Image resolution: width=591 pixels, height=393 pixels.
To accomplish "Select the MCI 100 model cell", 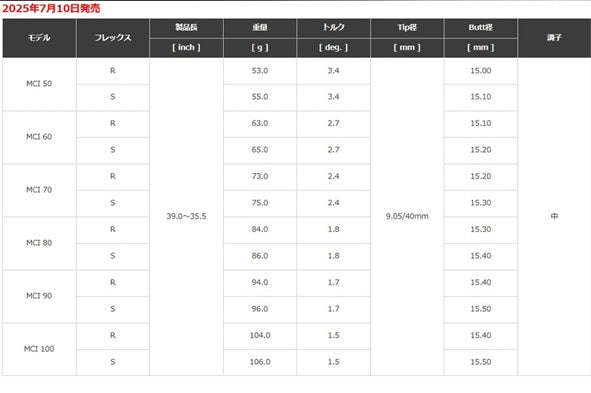I will [39, 349].
